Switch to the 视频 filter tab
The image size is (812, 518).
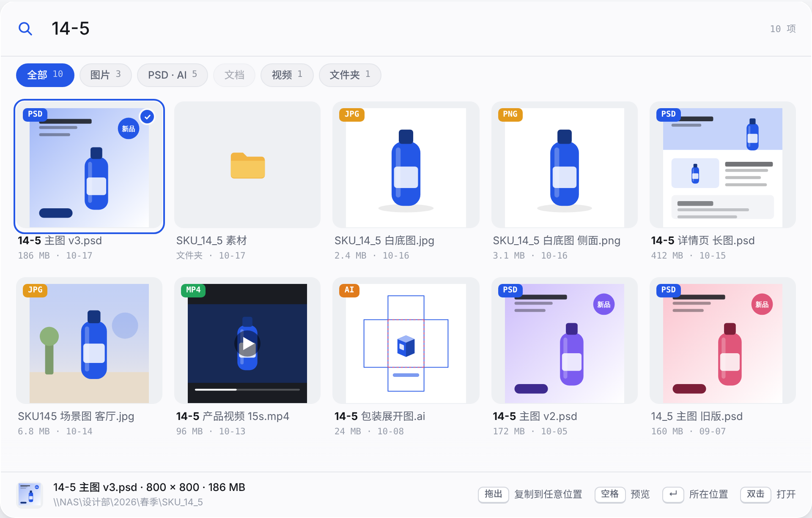[287, 75]
